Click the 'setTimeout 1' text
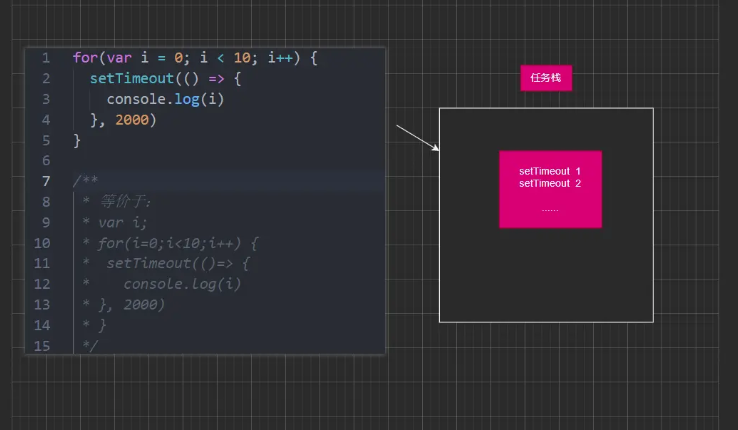Viewport: 738px width, 430px height. tap(549, 171)
